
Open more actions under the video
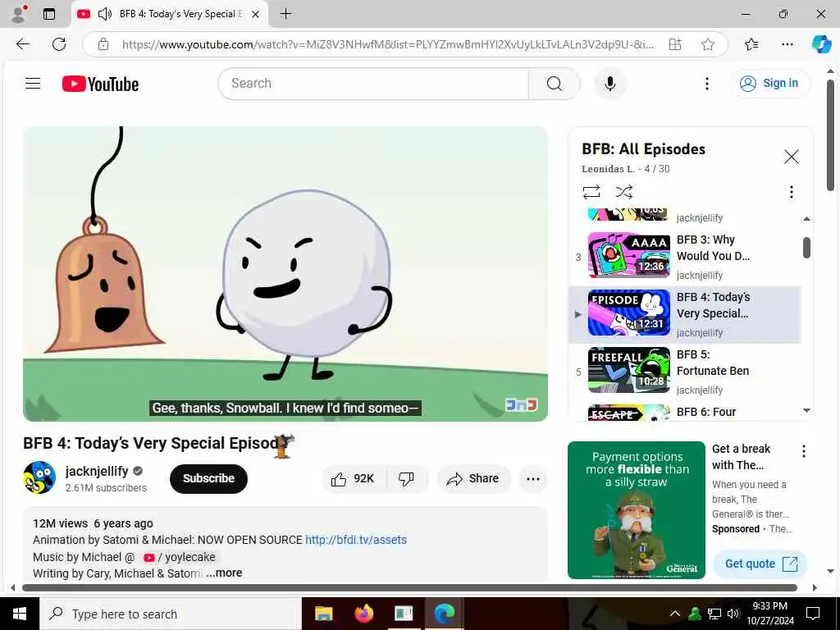(533, 478)
